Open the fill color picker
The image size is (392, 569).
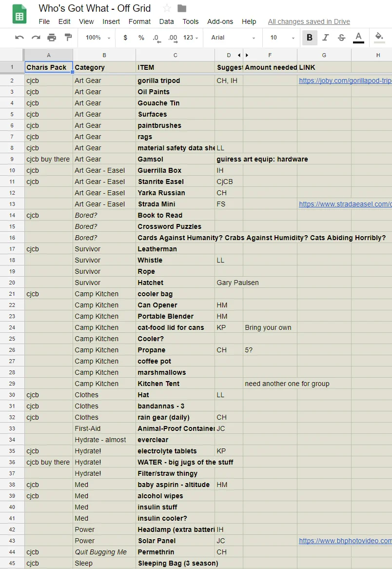click(x=379, y=38)
